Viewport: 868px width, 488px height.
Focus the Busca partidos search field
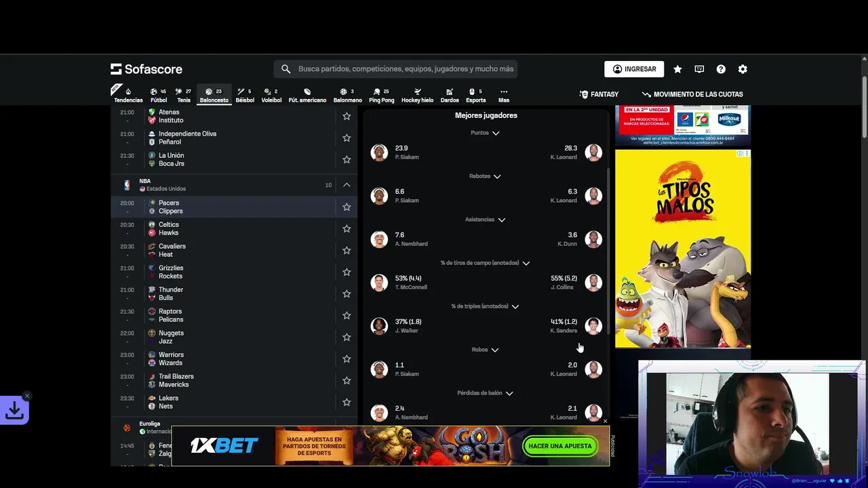pos(395,69)
